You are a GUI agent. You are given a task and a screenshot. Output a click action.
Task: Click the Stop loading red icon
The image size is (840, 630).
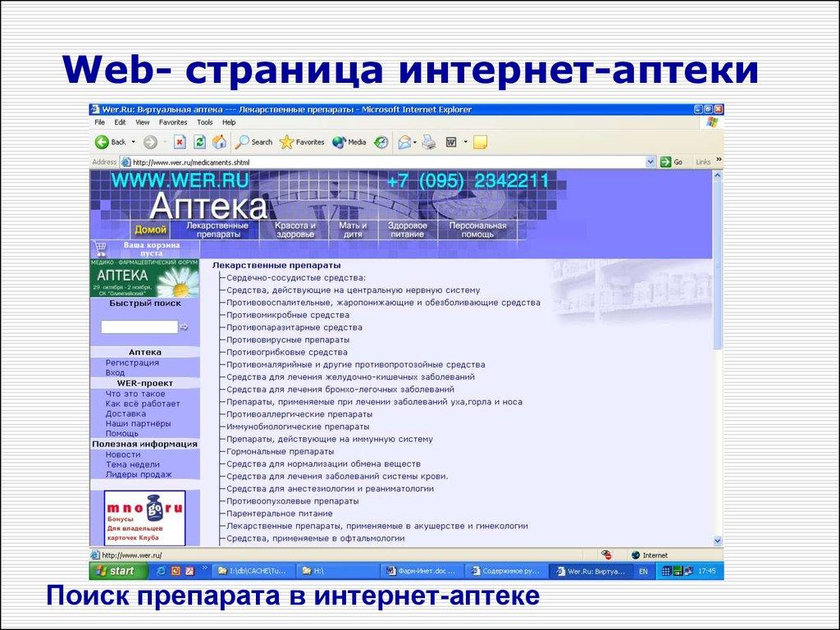click(180, 141)
